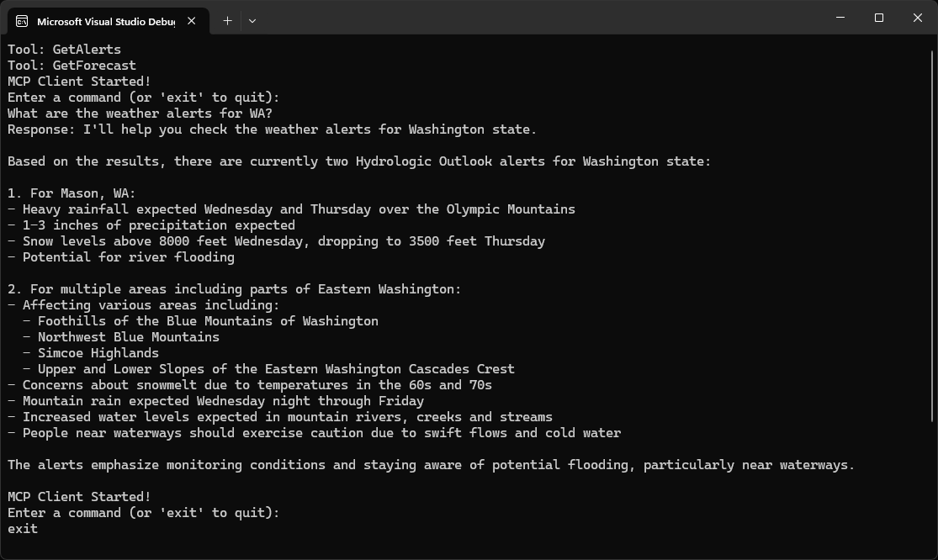This screenshot has height=560, width=938.
Task: Open a new tab with the plus icon
Action: point(226,21)
